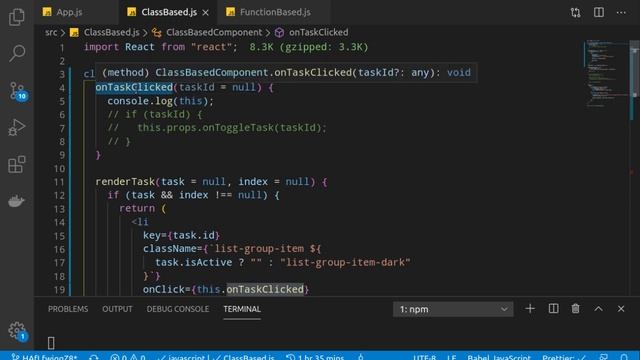Click the '1 hr 35 mins' time tracker
Viewport: 640px width, 360px height.
point(315,357)
